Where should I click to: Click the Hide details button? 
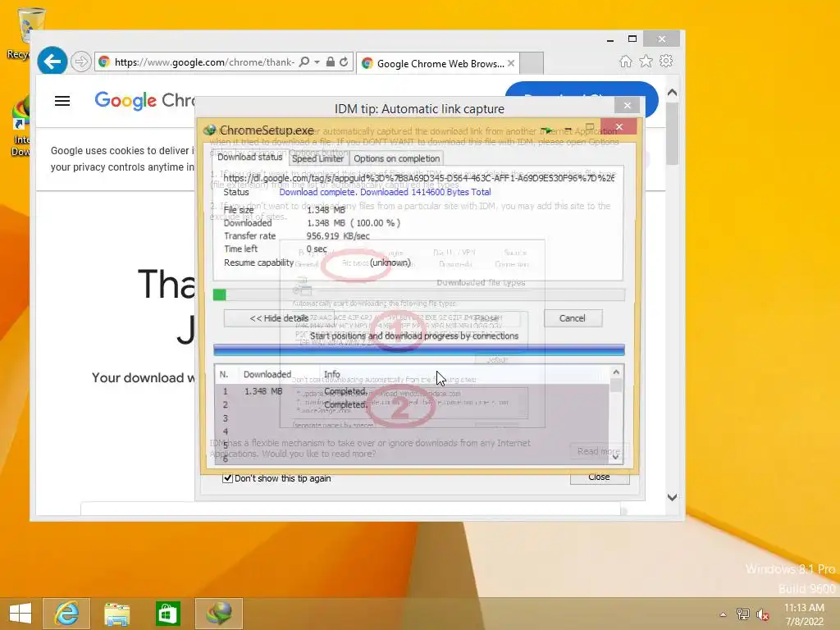(279, 318)
